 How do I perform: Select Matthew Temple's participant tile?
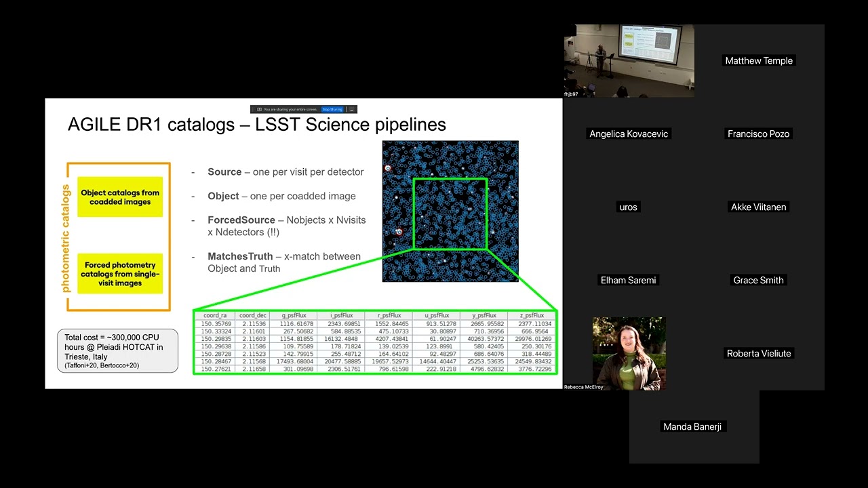[759, 61]
